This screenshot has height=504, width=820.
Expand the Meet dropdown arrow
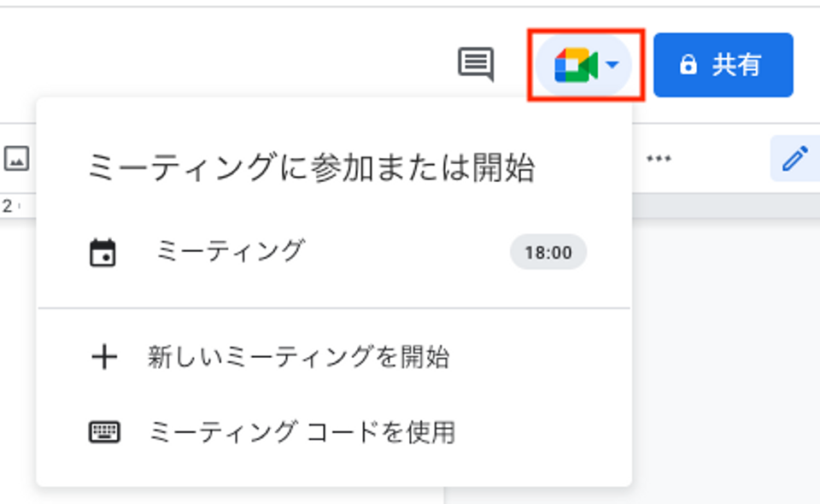coord(612,65)
